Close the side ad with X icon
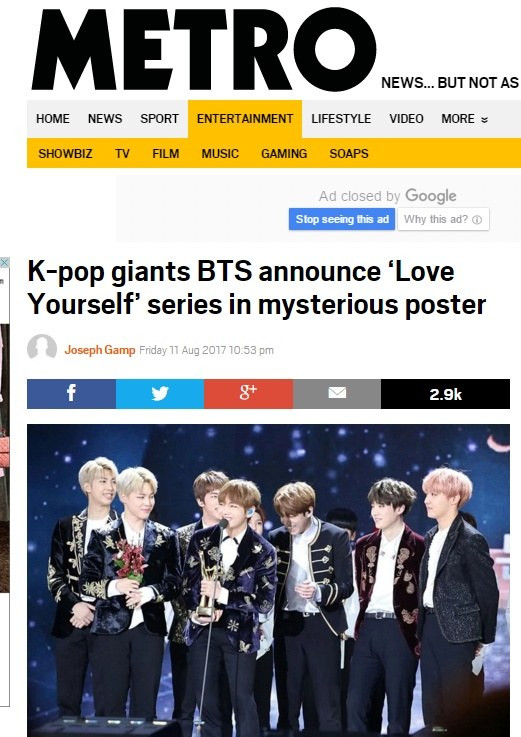Screen dimensions: 521x737 tap(4, 262)
